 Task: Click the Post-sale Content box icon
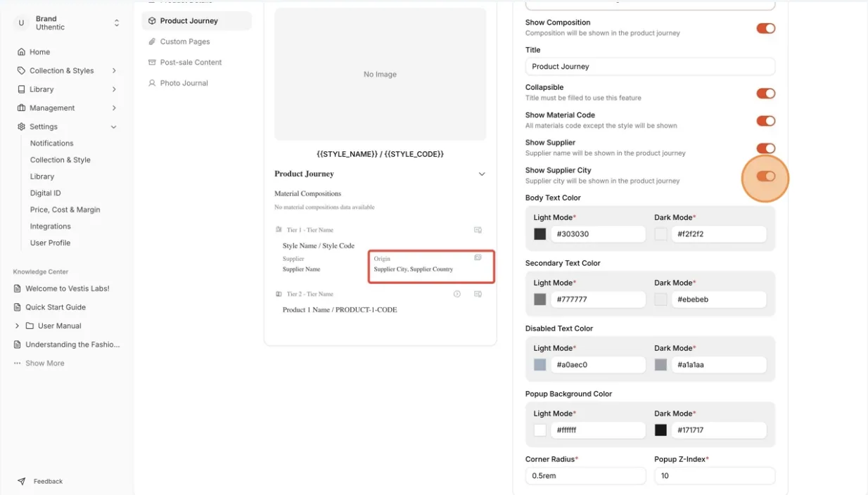152,62
